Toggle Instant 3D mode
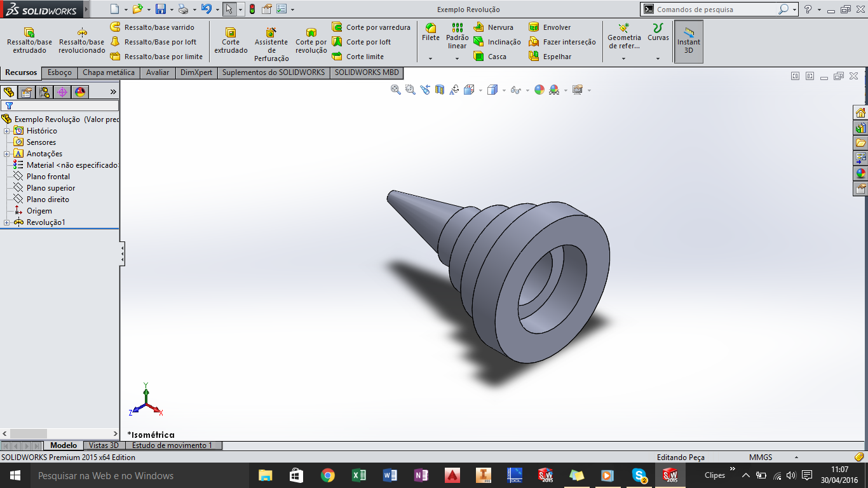 point(689,41)
